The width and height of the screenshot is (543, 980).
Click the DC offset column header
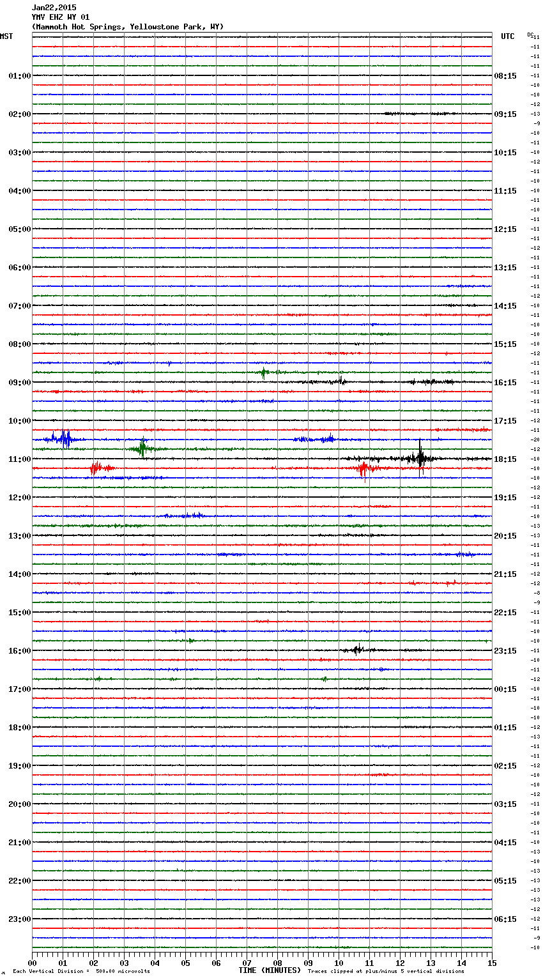[530, 34]
